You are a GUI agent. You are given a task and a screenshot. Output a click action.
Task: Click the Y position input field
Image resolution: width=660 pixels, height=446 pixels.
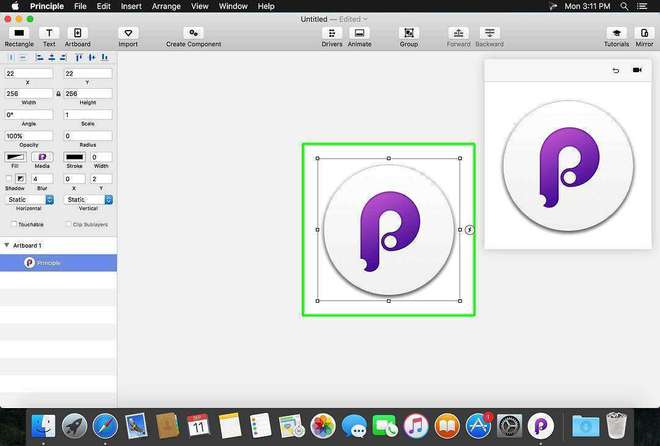pos(88,73)
